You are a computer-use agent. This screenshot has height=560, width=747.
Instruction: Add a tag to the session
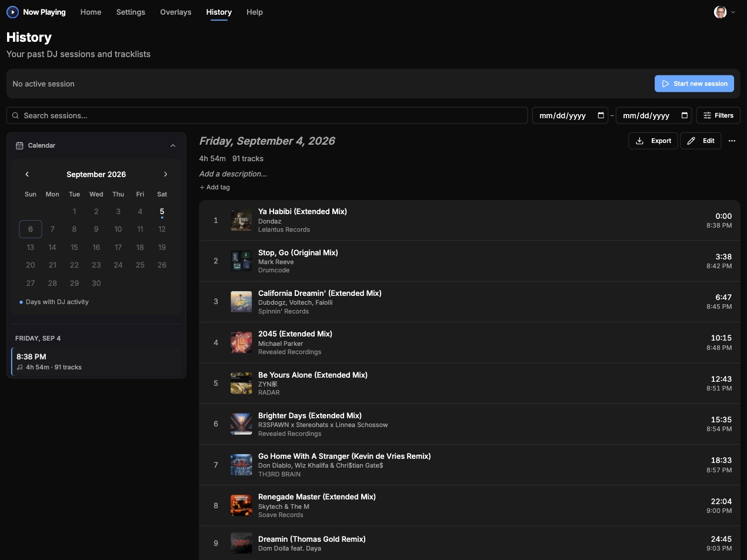[215, 187]
